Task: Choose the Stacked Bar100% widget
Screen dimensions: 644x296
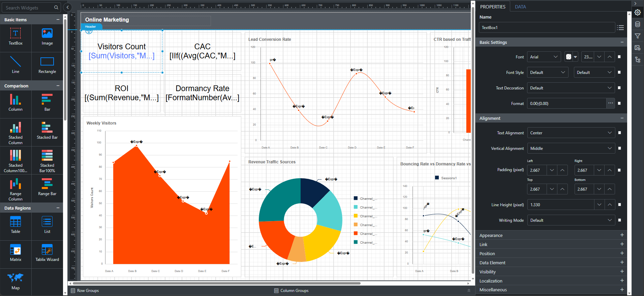Action: coord(47,161)
